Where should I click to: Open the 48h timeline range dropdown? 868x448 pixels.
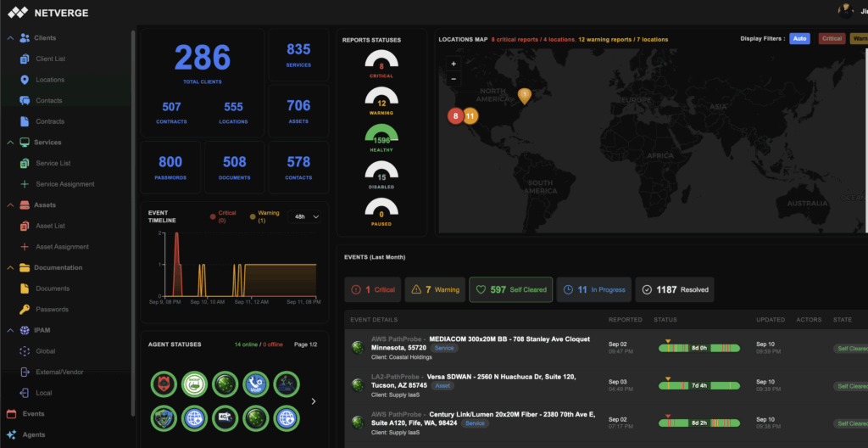[x=305, y=217]
